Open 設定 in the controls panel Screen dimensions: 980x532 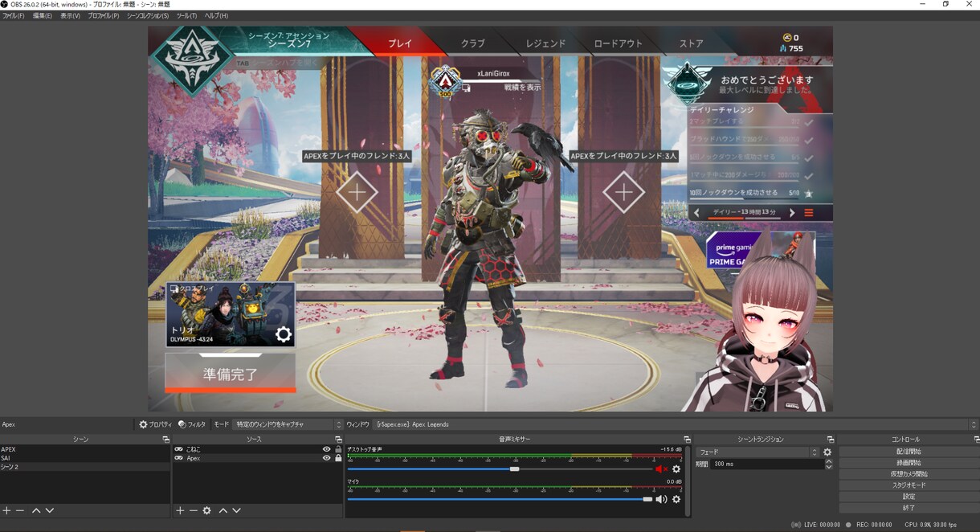pos(909,497)
